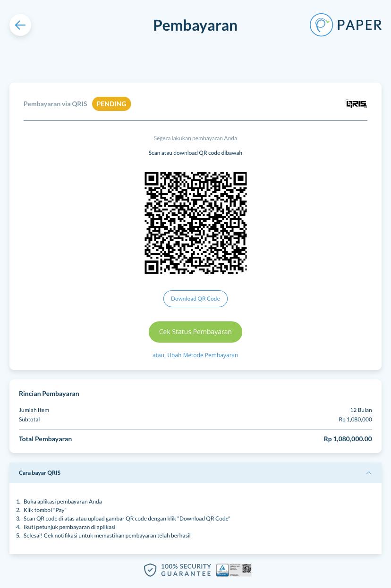Click the Total Pembayaran amount
The height and width of the screenshot is (588, 391).
348,439
